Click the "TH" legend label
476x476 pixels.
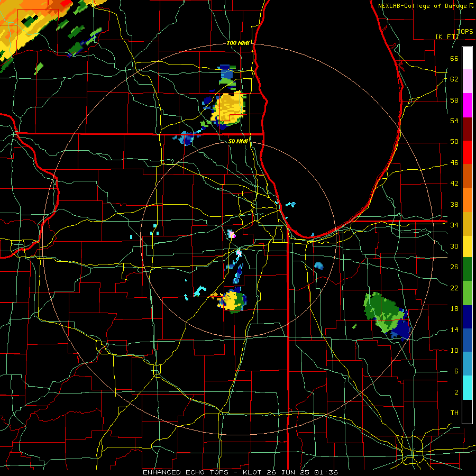click(454, 413)
